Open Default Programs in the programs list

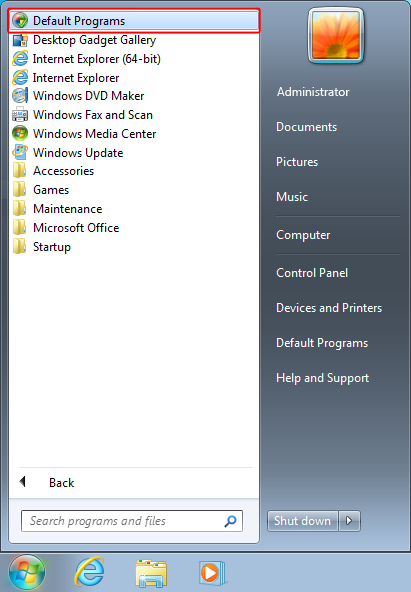pos(134,21)
